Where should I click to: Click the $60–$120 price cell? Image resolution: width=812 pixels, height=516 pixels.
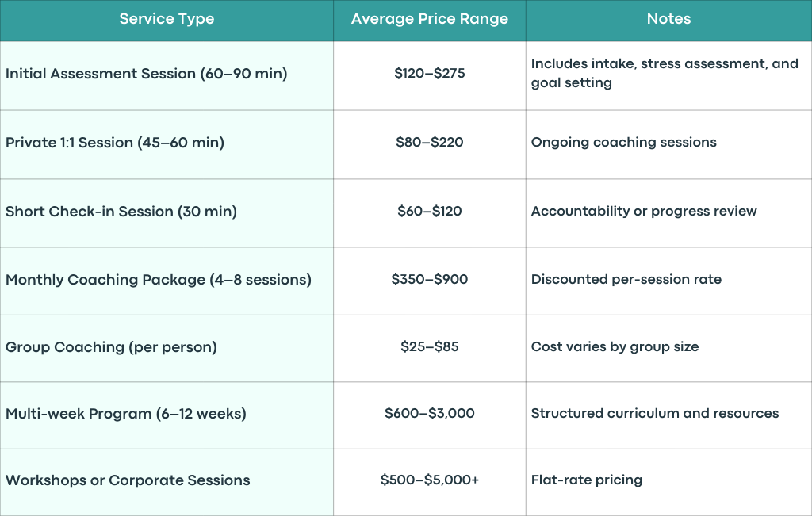pos(430,212)
